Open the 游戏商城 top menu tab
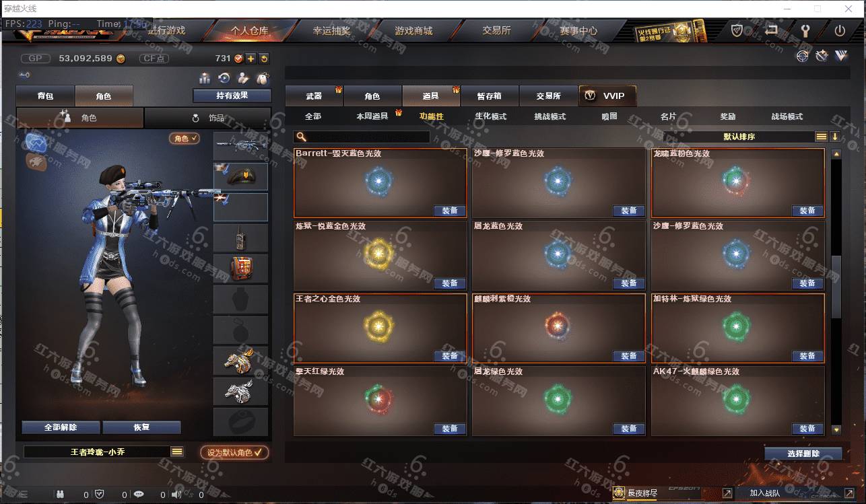Screen dimensions: 866x504 (413, 31)
